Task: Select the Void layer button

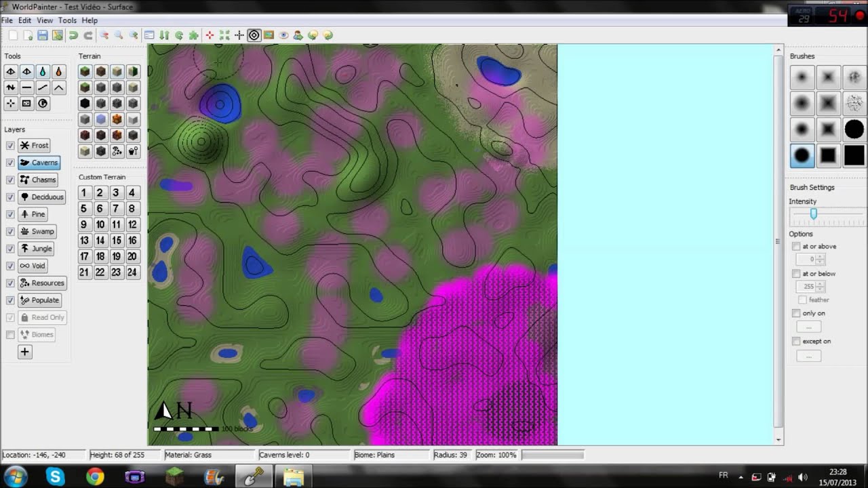Action: click(x=33, y=266)
